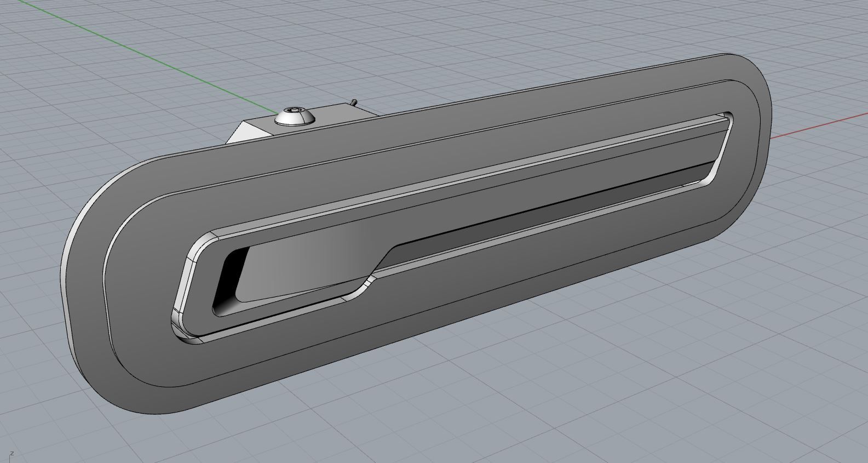Screen dimensions: 868x463
Task: Click the upper-right corner of the recess
Action: coord(728,118)
